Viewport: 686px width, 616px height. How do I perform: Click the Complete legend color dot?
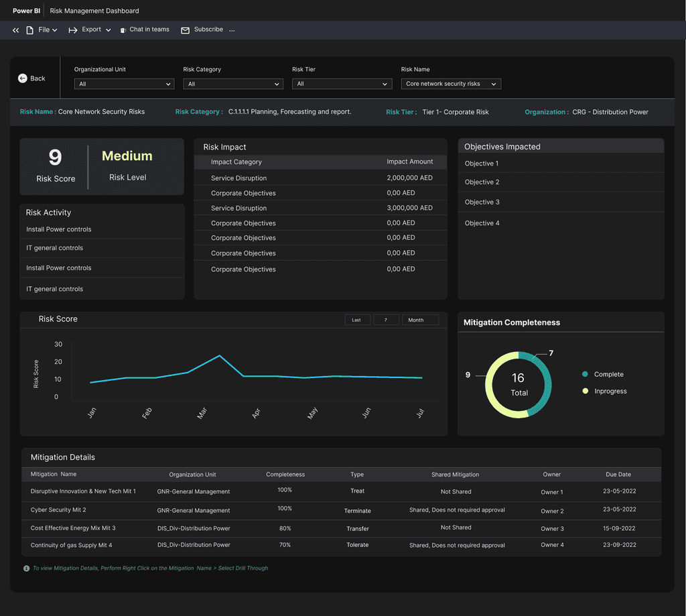[585, 374]
